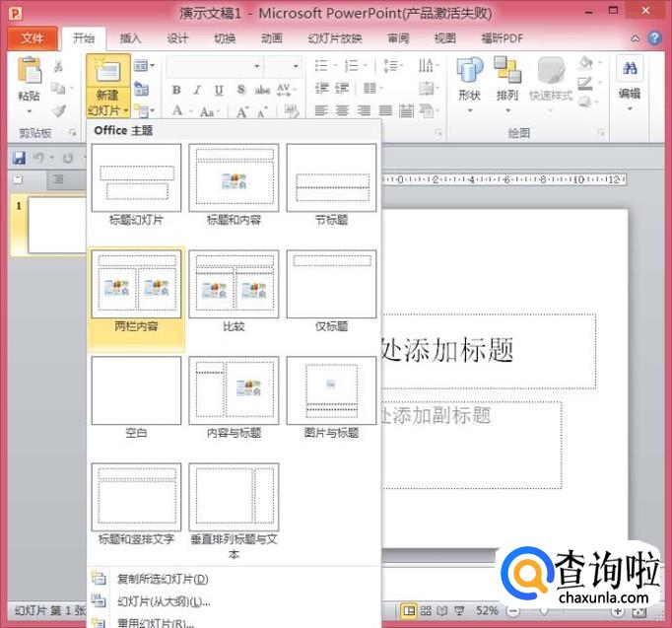
Task: Open PowerPoint Help question mark icon
Action: pyautogui.click(x=655, y=38)
